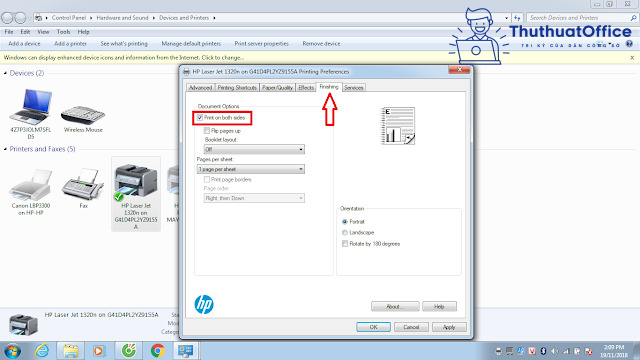Viewport: 640px width, 360px height.
Task: Select the HP Laser Jet 1320n printer icon
Action: 136,182
